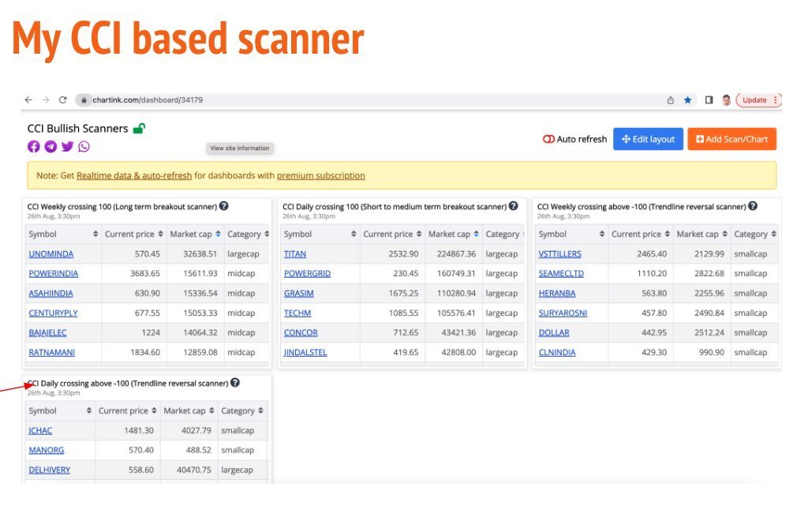812x517 pixels.
Task: Open help icon for CCI Weekly crossing above -100
Action: click(753, 206)
